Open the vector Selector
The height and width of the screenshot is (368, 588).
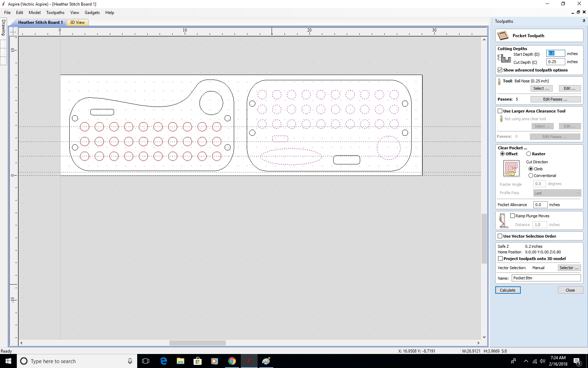pyautogui.click(x=569, y=268)
